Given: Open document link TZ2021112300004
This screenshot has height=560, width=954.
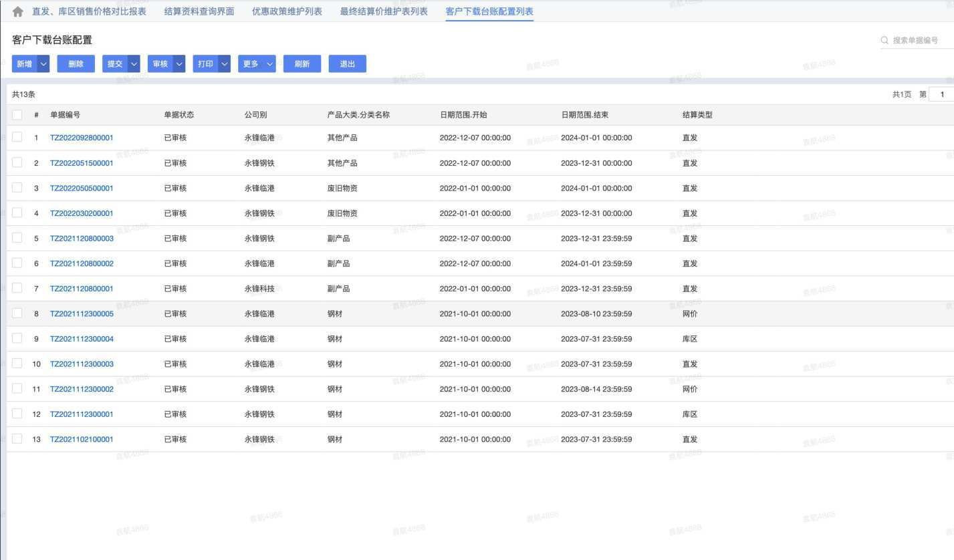Looking at the screenshot, I should pyautogui.click(x=82, y=339).
